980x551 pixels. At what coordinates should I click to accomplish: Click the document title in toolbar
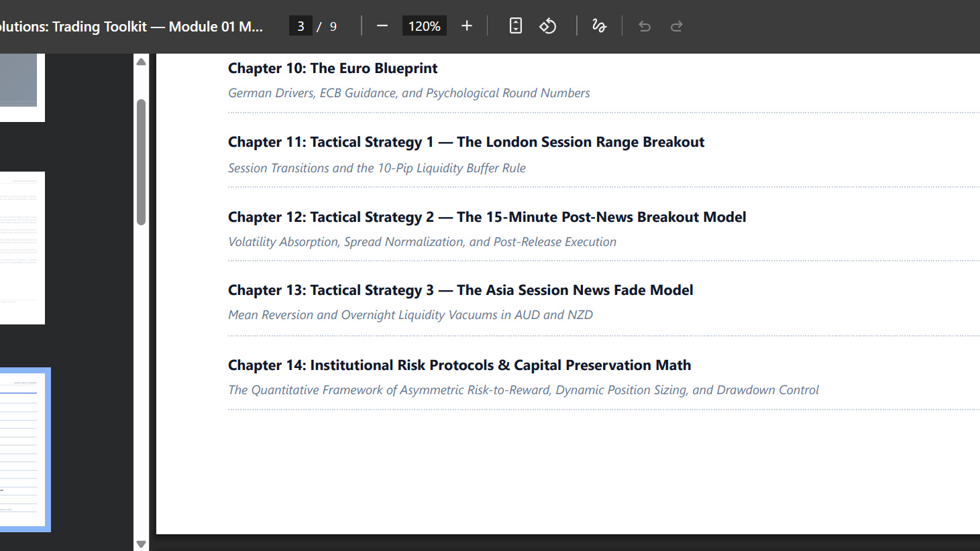tap(131, 26)
